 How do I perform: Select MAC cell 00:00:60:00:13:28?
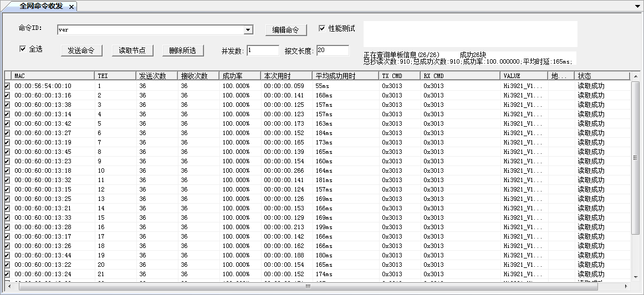tap(43, 227)
